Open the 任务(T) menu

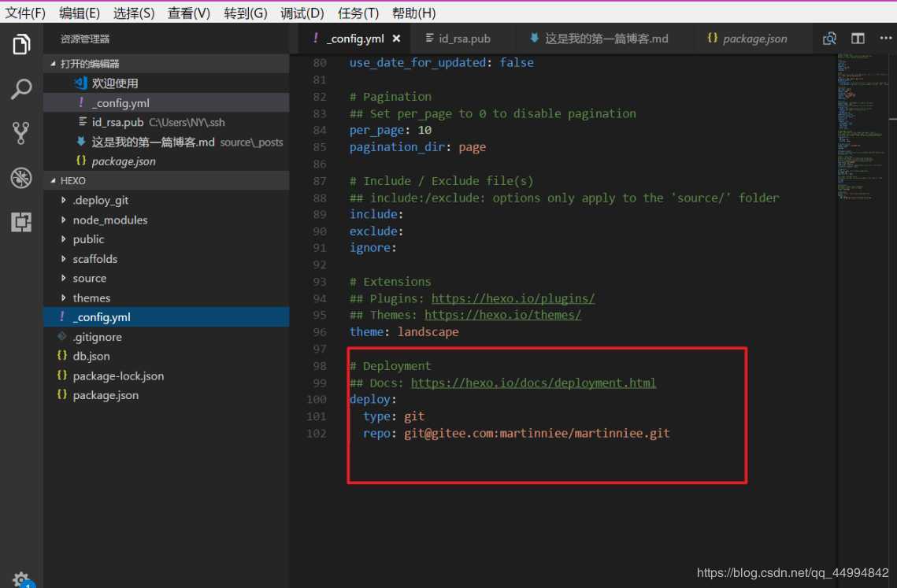point(358,13)
